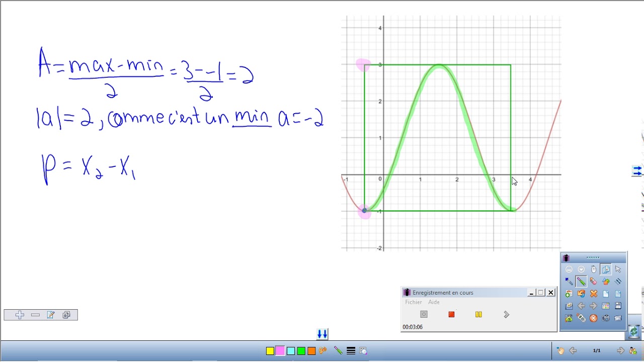Add a new blank page icon
The height and width of the screenshot is (362, 644).
tap(606, 294)
